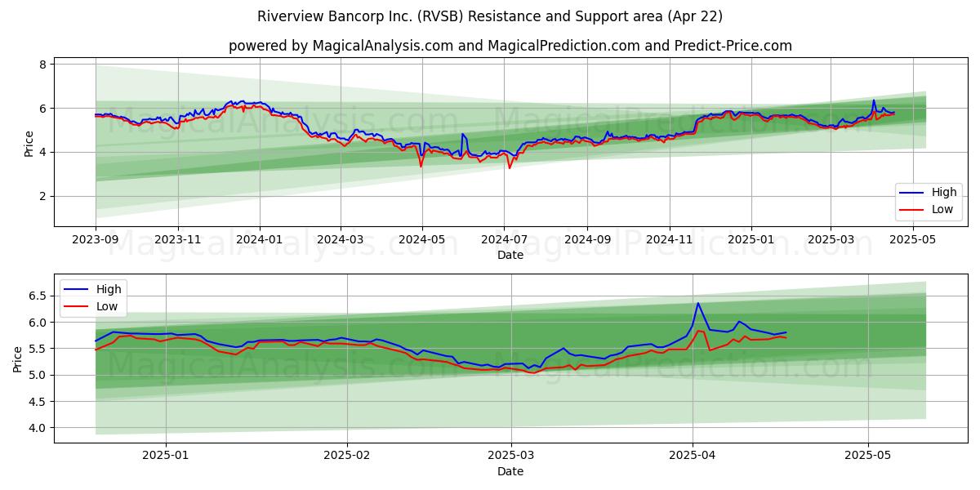Click the May 2024 low dip in the top chart
980x490 pixels.
[421, 166]
